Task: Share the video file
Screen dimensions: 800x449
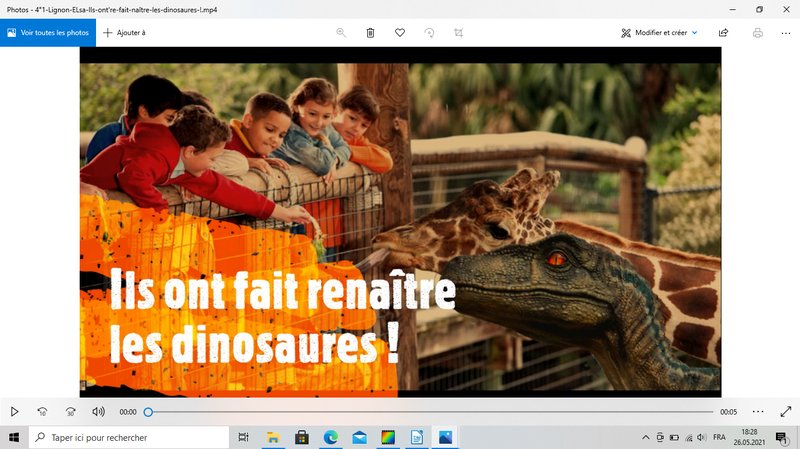Action: tap(723, 32)
